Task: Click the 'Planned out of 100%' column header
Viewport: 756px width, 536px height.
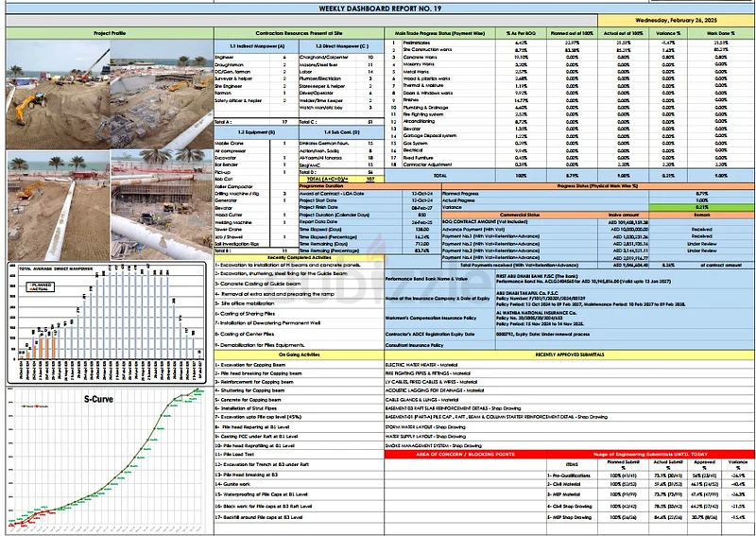Action: [x=572, y=33]
